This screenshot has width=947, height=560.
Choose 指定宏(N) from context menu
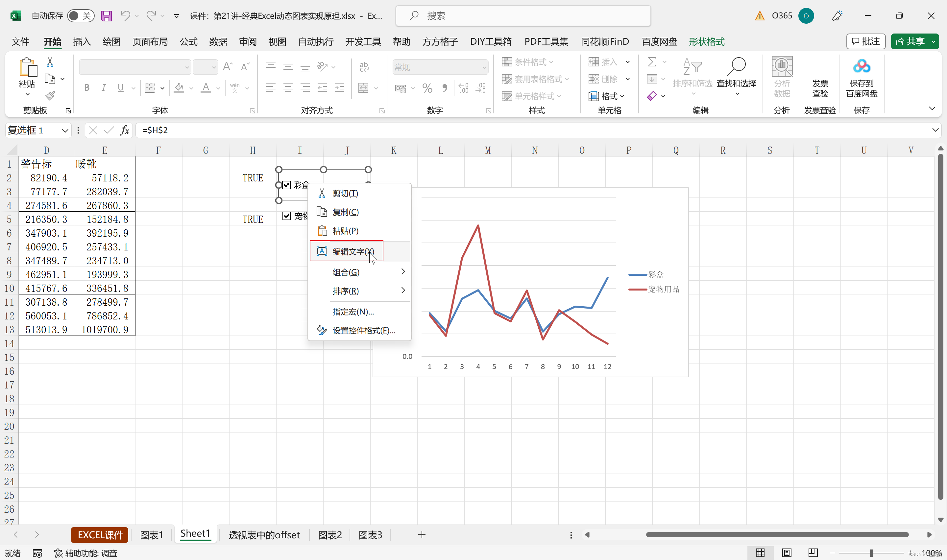pyautogui.click(x=360, y=311)
